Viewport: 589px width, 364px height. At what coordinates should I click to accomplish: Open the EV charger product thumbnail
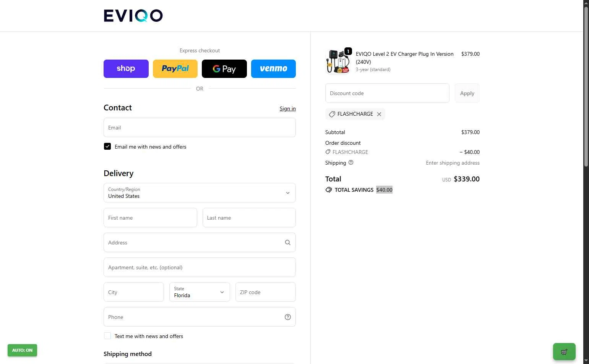tap(337, 61)
